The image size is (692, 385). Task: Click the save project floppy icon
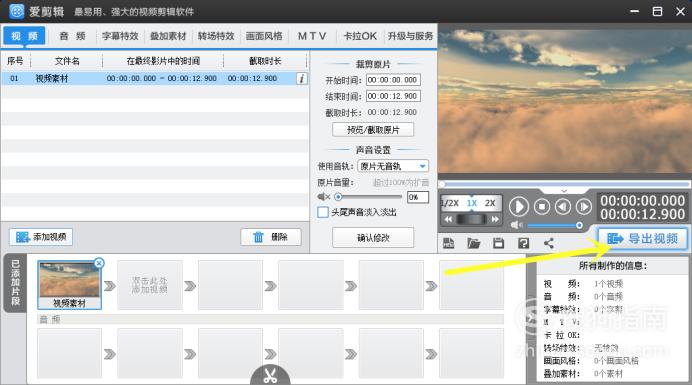(499, 243)
